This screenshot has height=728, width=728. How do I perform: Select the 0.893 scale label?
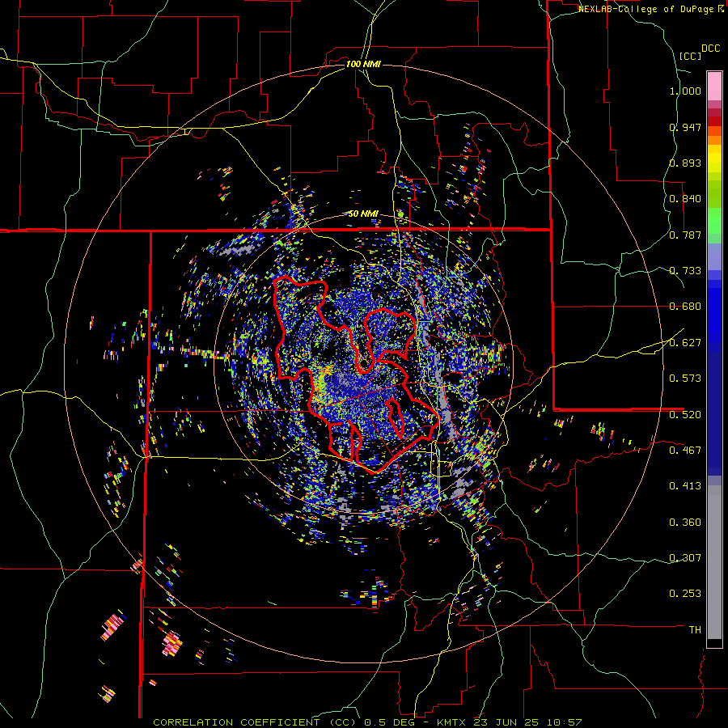pyautogui.click(x=685, y=163)
